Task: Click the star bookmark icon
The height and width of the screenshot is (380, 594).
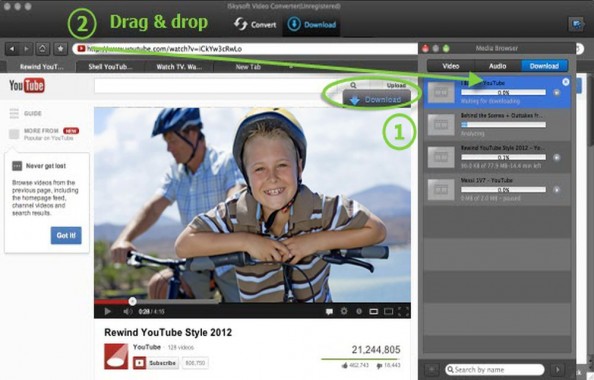Action: (60, 49)
